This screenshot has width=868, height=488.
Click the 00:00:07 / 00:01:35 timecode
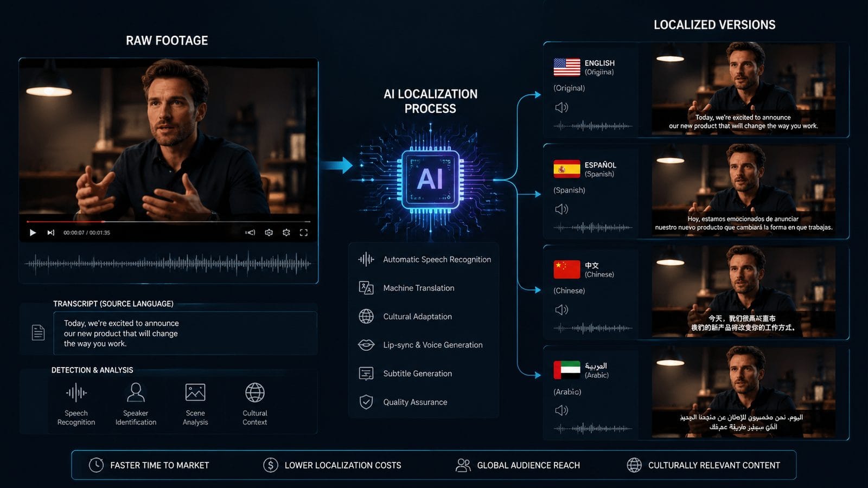click(87, 233)
